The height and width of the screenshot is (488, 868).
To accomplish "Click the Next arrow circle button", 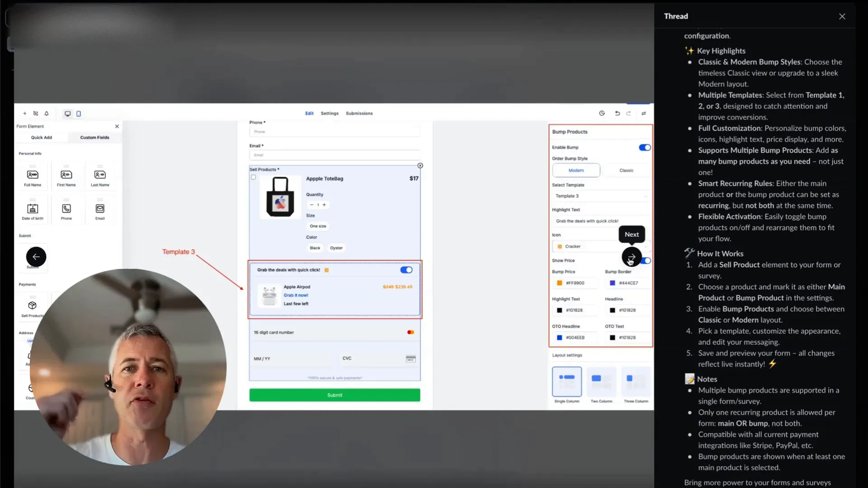I will click(632, 257).
